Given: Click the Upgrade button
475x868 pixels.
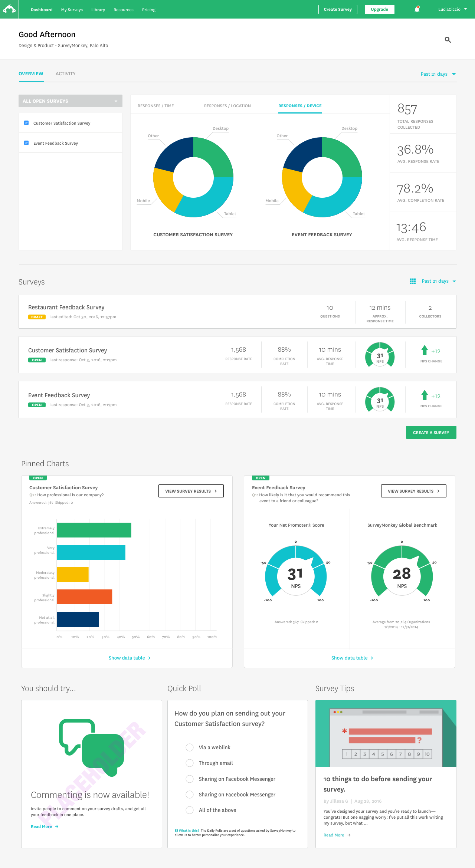Looking at the screenshot, I should point(379,9).
